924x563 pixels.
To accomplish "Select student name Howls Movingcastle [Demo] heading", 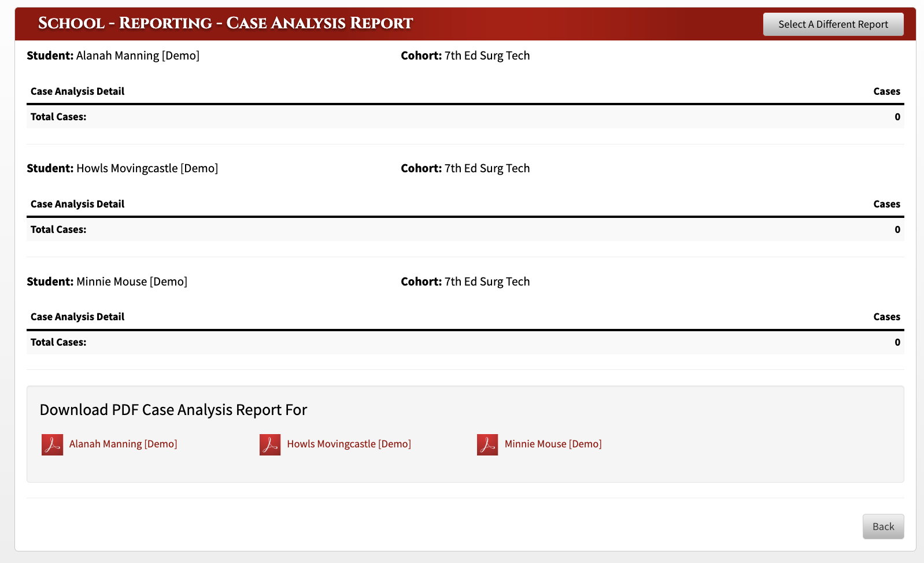I will click(x=147, y=168).
